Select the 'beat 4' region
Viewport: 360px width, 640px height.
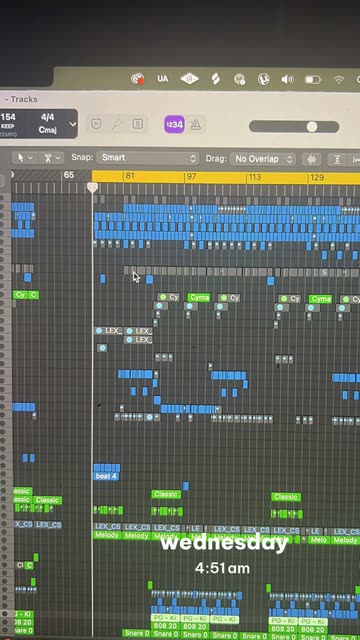106,476
